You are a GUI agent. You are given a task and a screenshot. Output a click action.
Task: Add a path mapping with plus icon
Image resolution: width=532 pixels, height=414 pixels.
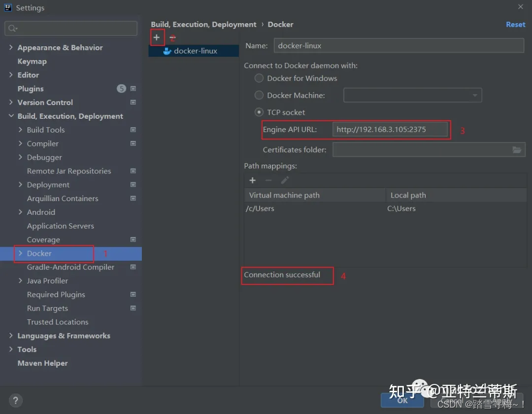[x=252, y=180]
